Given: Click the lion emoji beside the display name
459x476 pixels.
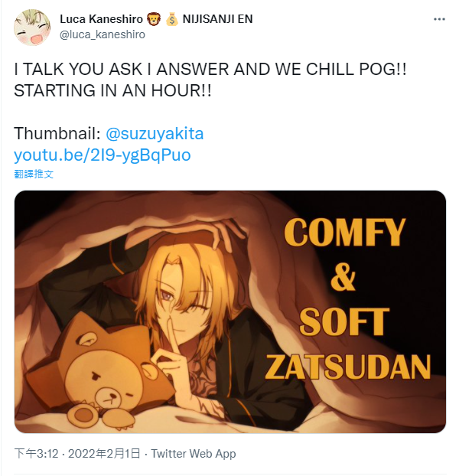Looking at the screenshot, I should 154,19.
